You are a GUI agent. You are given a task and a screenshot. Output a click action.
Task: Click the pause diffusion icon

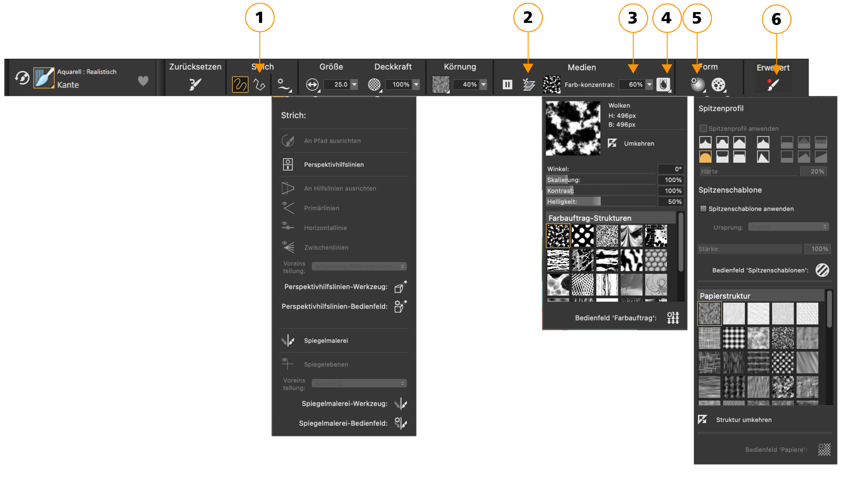coord(507,85)
